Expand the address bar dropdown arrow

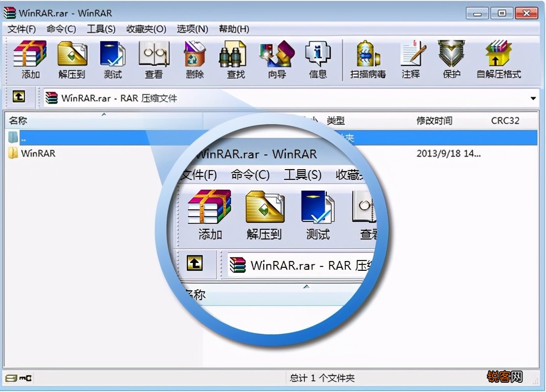click(x=533, y=98)
